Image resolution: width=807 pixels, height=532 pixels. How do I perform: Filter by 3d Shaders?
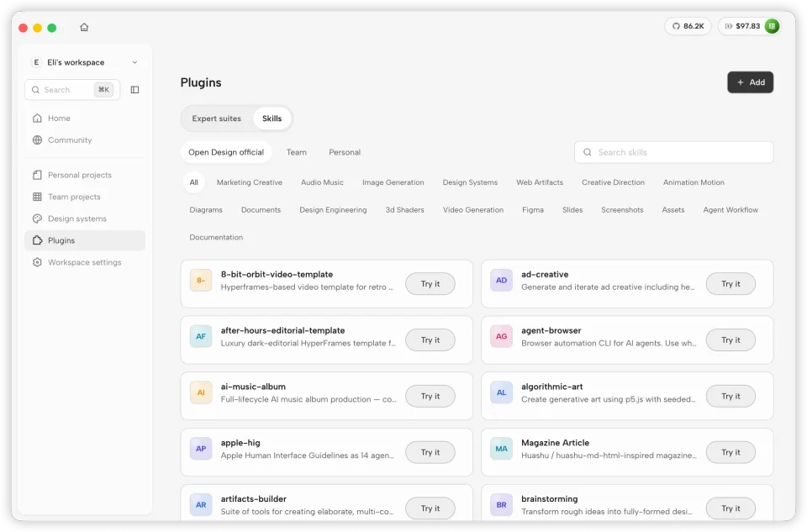[404, 210]
